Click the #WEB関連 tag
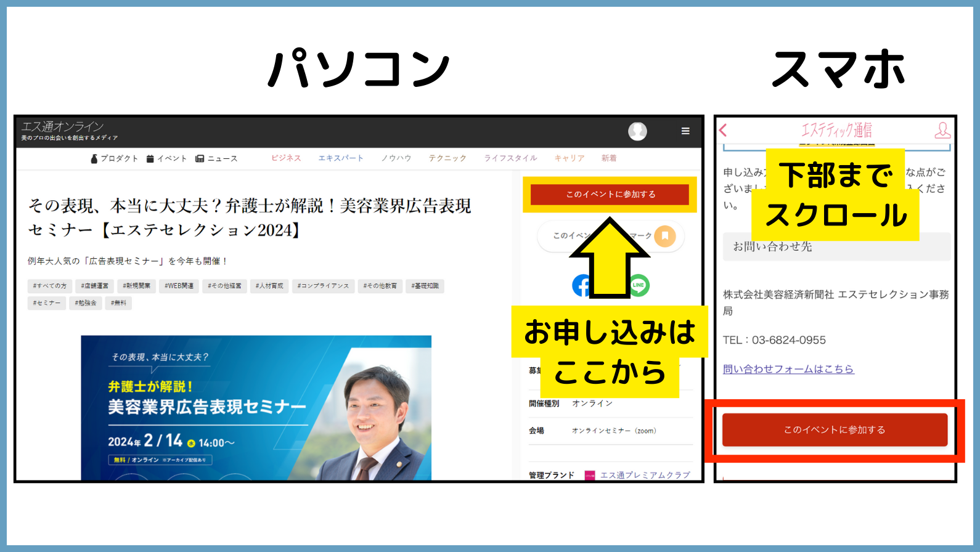The height and width of the screenshot is (552, 980). (x=179, y=286)
